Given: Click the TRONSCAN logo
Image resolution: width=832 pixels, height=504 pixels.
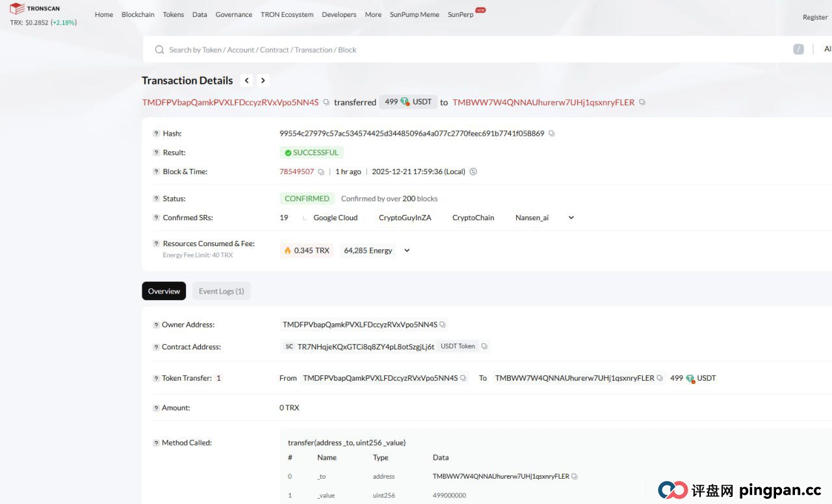Looking at the screenshot, I should click(x=34, y=9).
